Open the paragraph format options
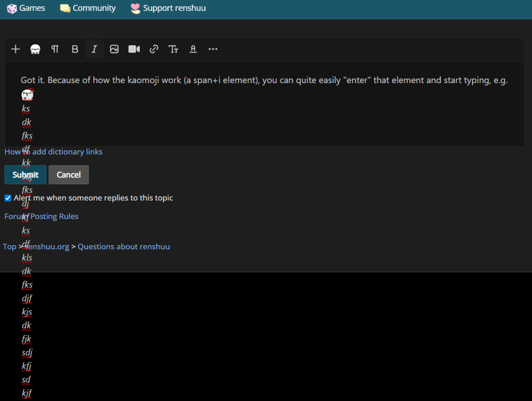Screen dimensions: 532x401 pyautogui.click(x=55, y=49)
